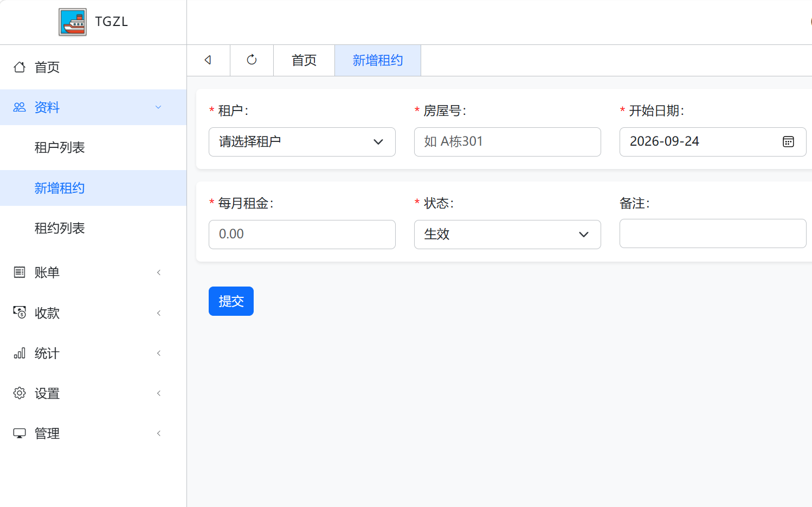Image resolution: width=812 pixels, height=507 pixels.
Task: Expand the 账单 menu chevron
Action: click(159, 272)
